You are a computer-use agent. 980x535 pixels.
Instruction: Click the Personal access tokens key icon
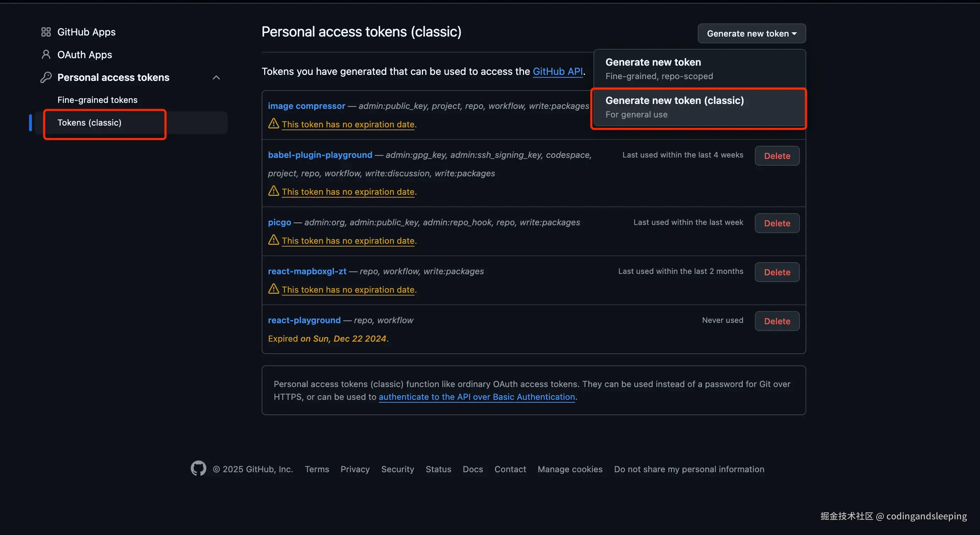pyautogui.click(x=46, y=77)
